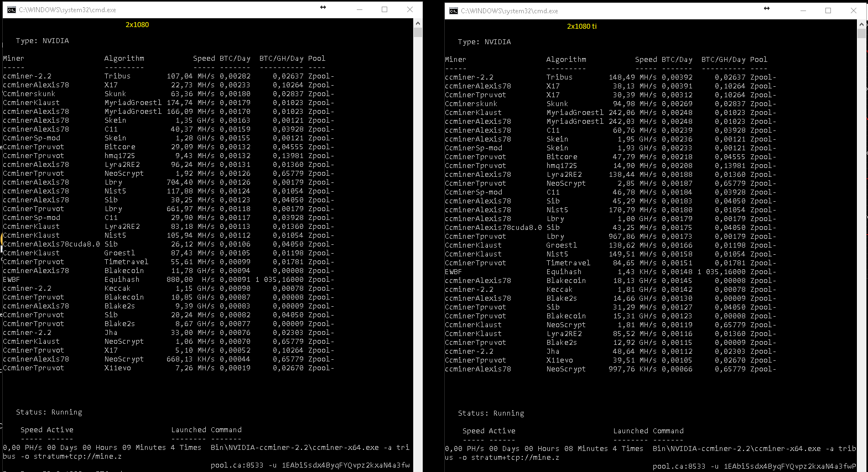Image resolution: width=868 pixels, height=472 pixels.
Task: Maximize the right cmd.exe window
Action: coord(828,11)
